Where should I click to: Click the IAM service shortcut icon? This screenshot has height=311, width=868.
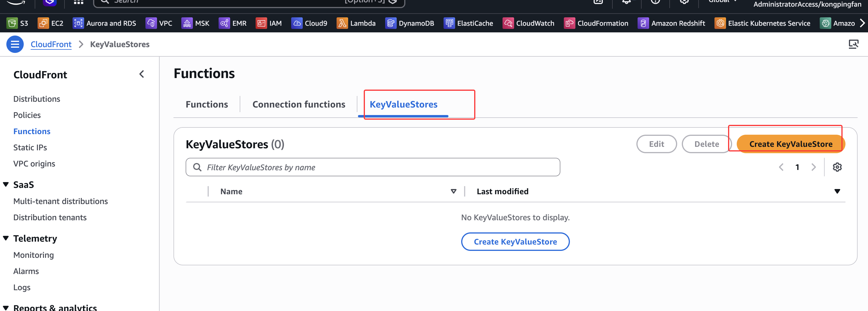click(261, 23)
